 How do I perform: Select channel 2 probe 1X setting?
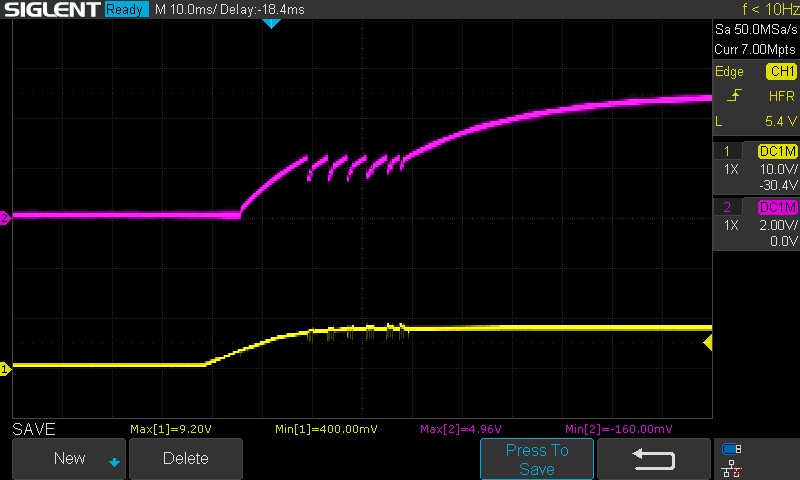[731, 225]
